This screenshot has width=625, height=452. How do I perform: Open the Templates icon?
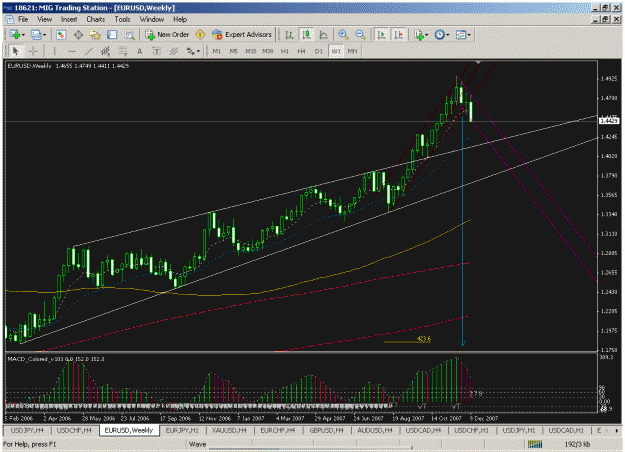coord(461,35)
